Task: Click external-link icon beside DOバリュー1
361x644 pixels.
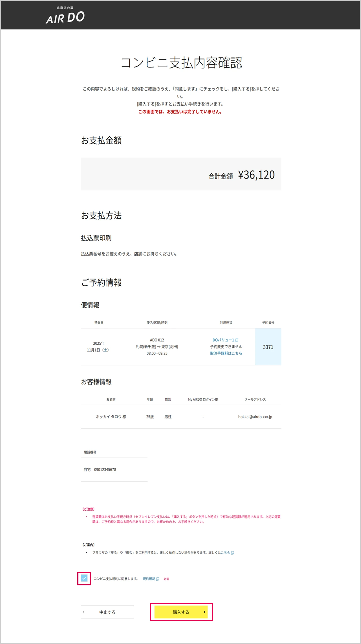Action: (237, 340)
